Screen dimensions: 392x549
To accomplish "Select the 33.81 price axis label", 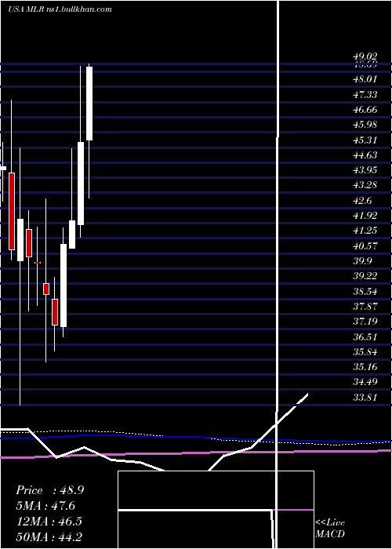I will coord(365,398).
